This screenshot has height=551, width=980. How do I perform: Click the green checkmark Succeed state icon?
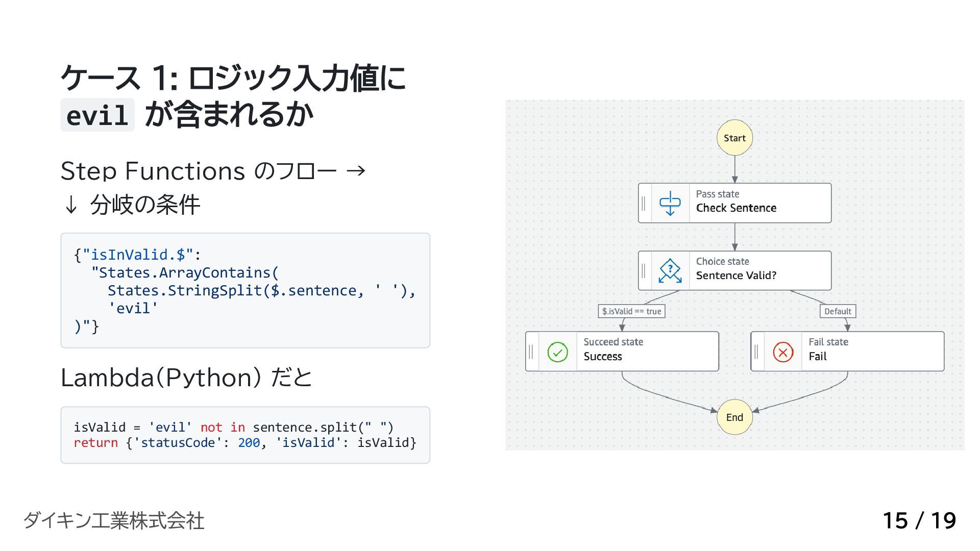coord(557,352)
